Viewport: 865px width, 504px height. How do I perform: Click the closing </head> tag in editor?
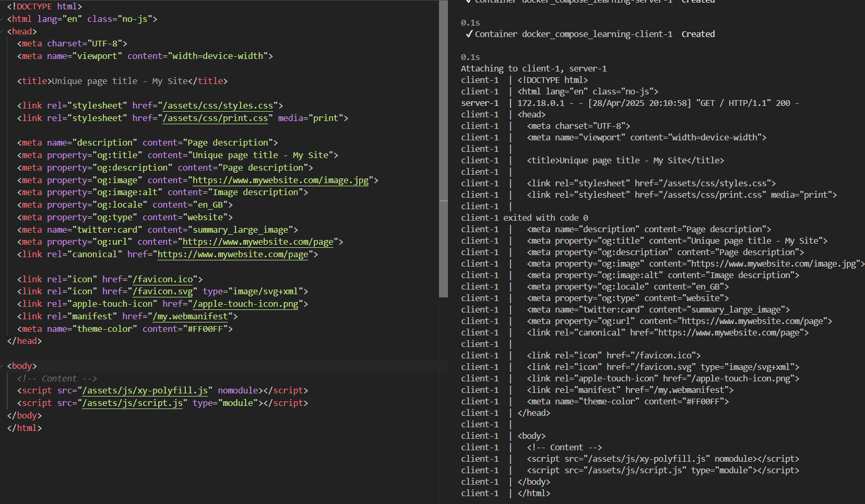coord(25,341)
